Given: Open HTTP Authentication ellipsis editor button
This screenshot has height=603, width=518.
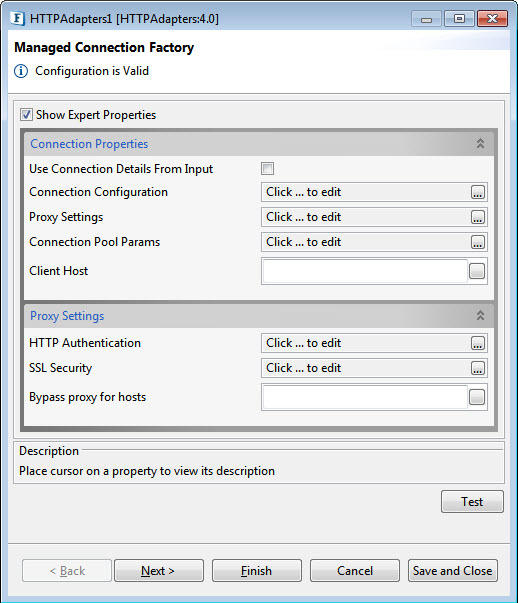Looking at the screenshot, I should 478,343.
